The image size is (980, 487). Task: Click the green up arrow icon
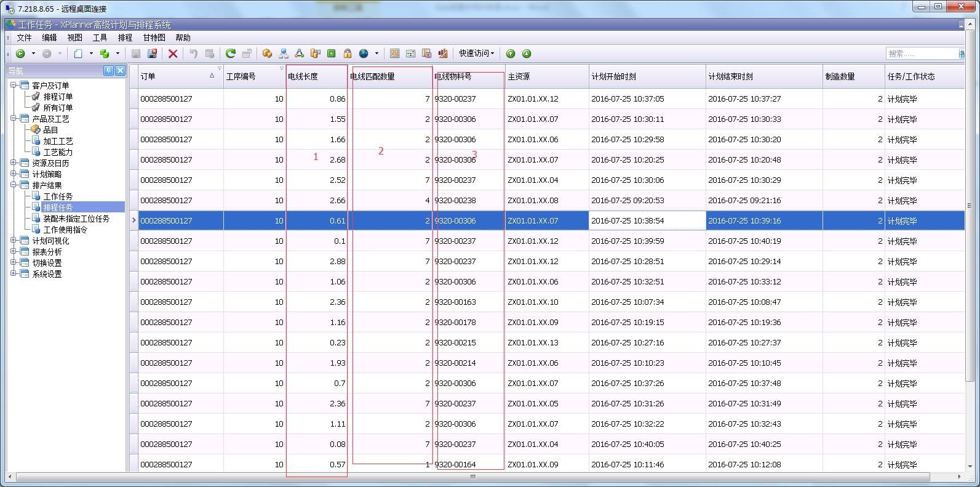tap(511, 54)
